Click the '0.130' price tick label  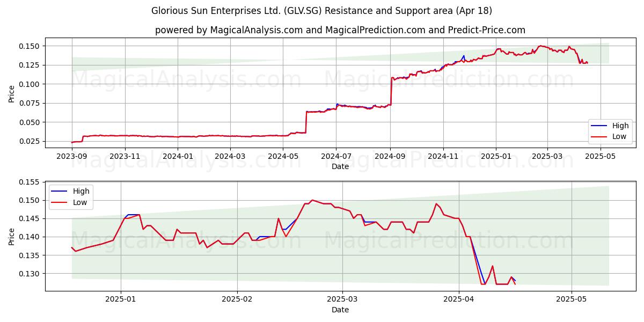coord(30,274)
